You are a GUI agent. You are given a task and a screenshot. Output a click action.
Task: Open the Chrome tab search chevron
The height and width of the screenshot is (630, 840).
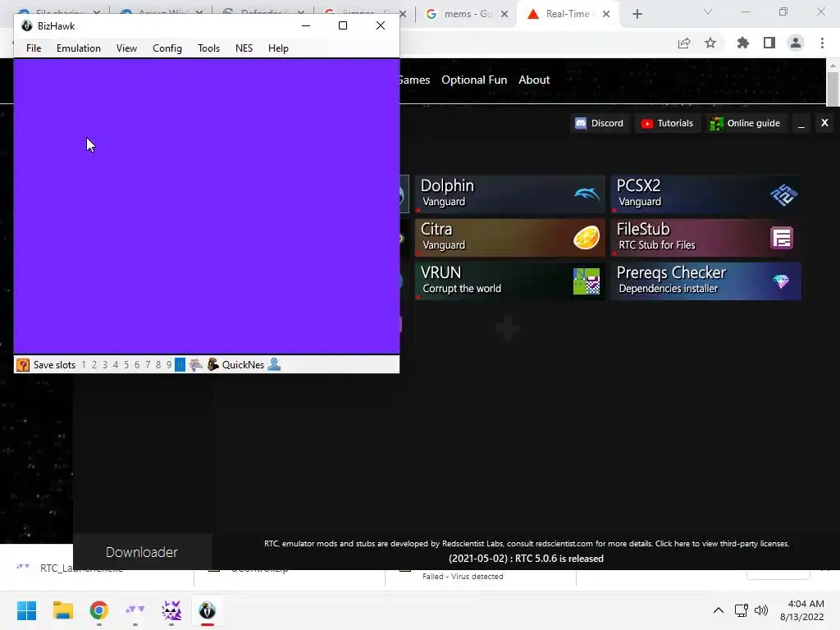pyautogui.click(x=708, y=11)
